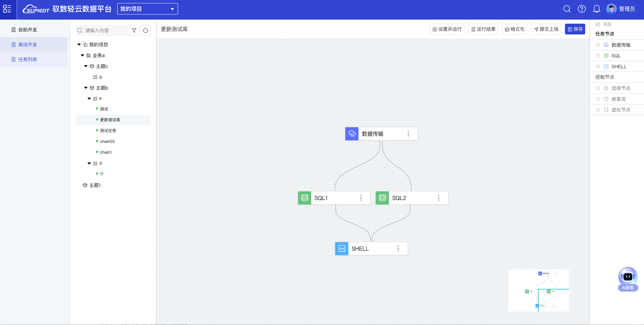Click SHELL palette item icon
The image size is (644, 325).
(x=606, y=67)
